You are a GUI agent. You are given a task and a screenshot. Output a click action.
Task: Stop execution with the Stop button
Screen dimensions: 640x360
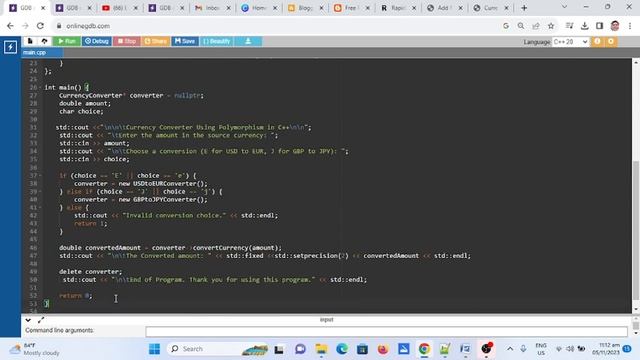point(127,41)
